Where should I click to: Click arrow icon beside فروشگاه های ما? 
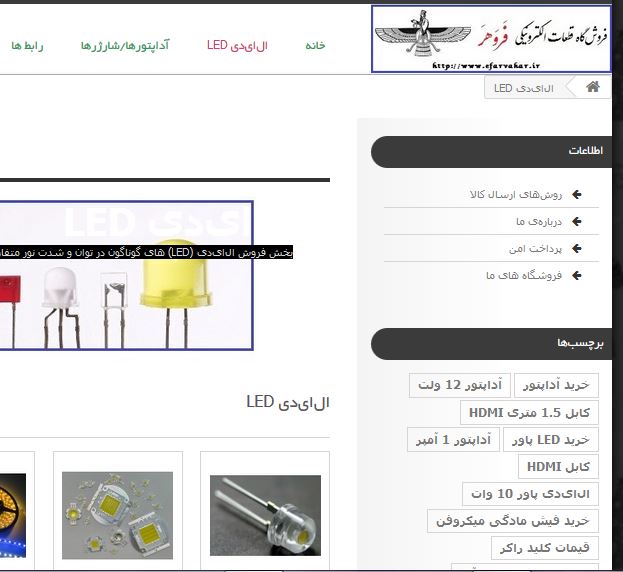pos(577,275)
